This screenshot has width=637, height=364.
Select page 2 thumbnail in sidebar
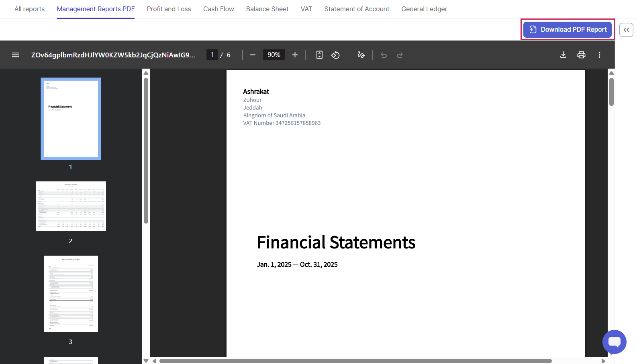(71, 206)
